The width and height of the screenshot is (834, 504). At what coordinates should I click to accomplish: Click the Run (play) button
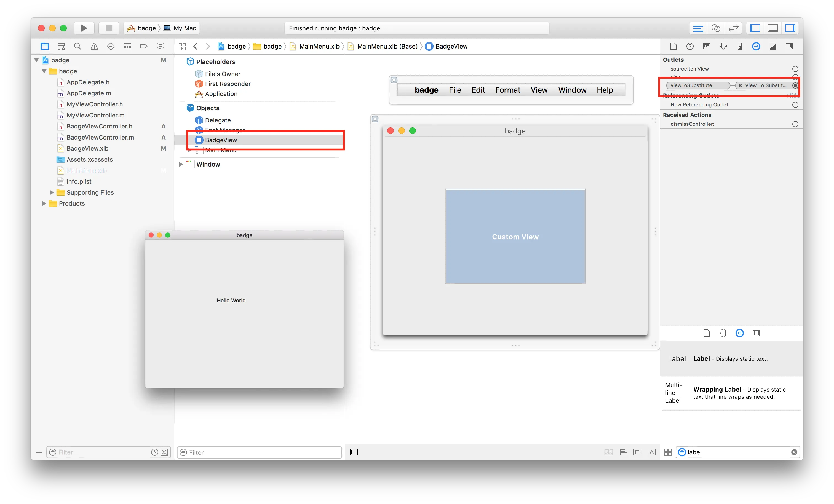point(84,28)
